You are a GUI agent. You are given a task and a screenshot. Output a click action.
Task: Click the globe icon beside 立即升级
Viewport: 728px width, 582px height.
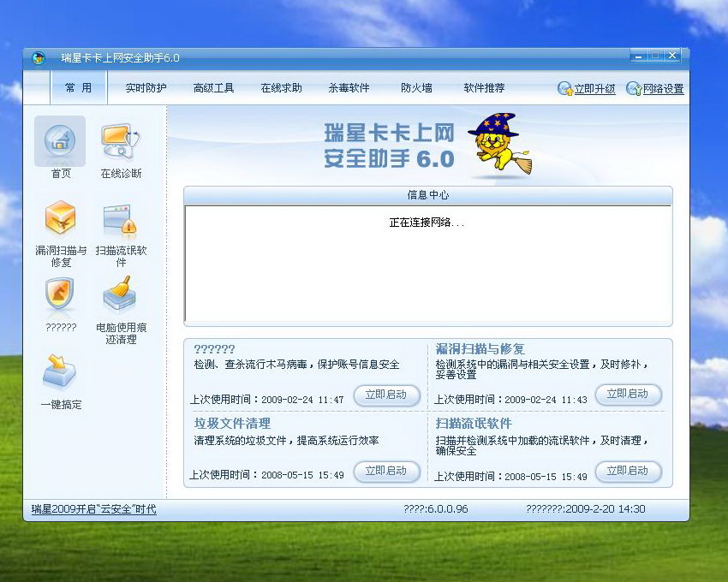coord(564,88)
